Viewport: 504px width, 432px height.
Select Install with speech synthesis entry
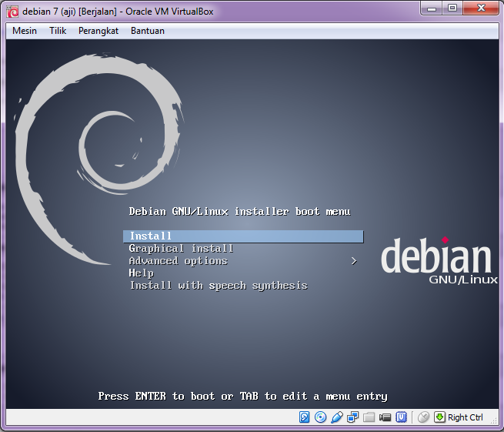pos(219,286)
